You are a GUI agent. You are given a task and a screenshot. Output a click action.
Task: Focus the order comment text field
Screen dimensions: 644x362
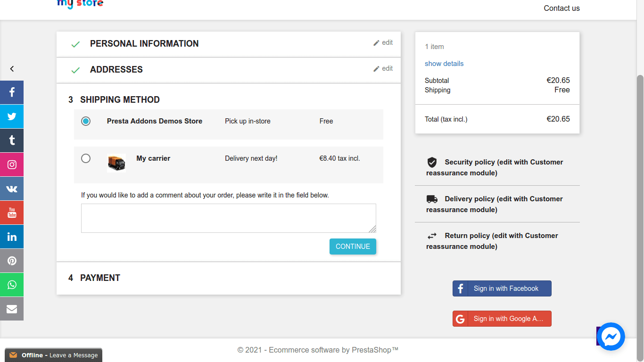[228, 218]
